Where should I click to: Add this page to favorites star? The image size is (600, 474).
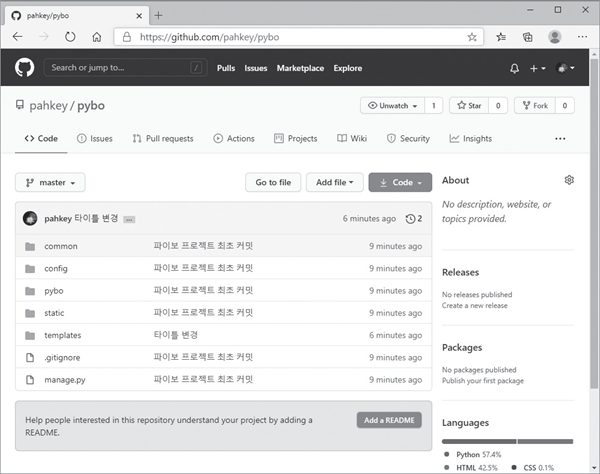(472, 37)
